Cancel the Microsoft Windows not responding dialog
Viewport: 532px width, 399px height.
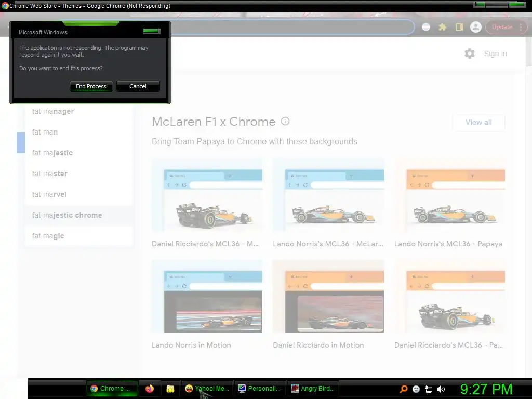coord(138,86)
